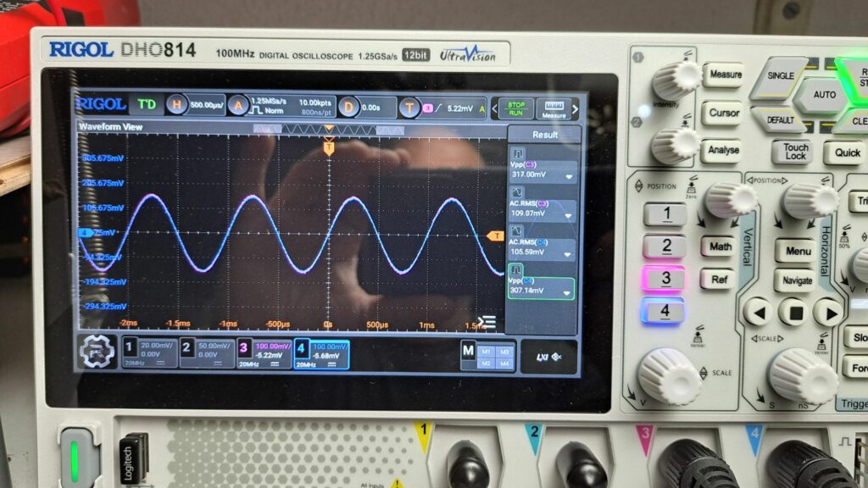This screenshot has width=868, height=488.
Task: Toggle channel 2 with the front-panel 2 key
Action: 666,247
